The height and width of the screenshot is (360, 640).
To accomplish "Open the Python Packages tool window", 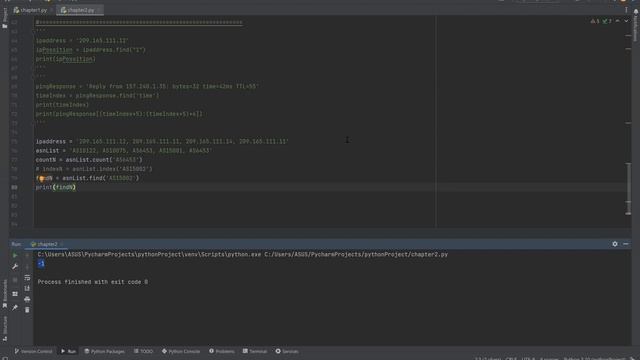I will [104, 351].
